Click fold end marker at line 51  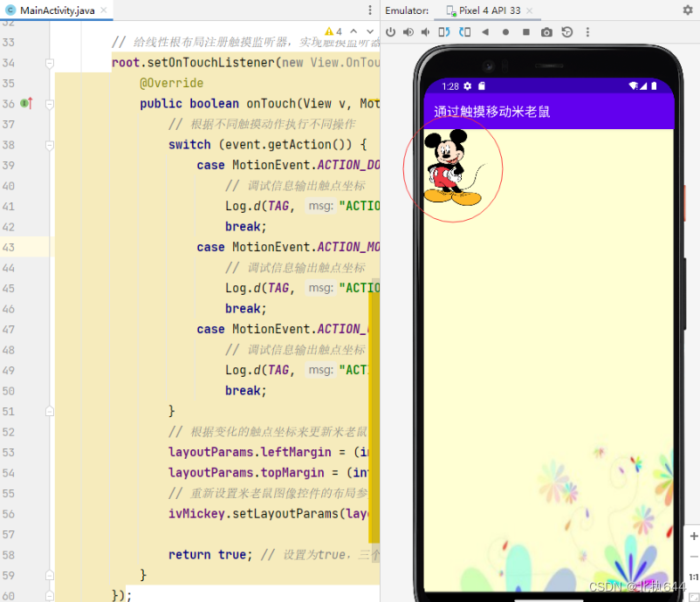click(x=50, y=411)
